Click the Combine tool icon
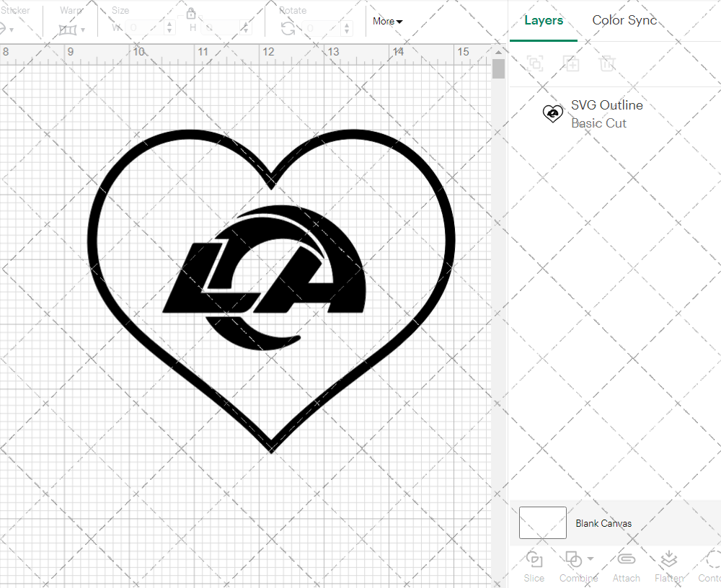The width and height of the screenshot is (721, 588). [x=573, y=559]
